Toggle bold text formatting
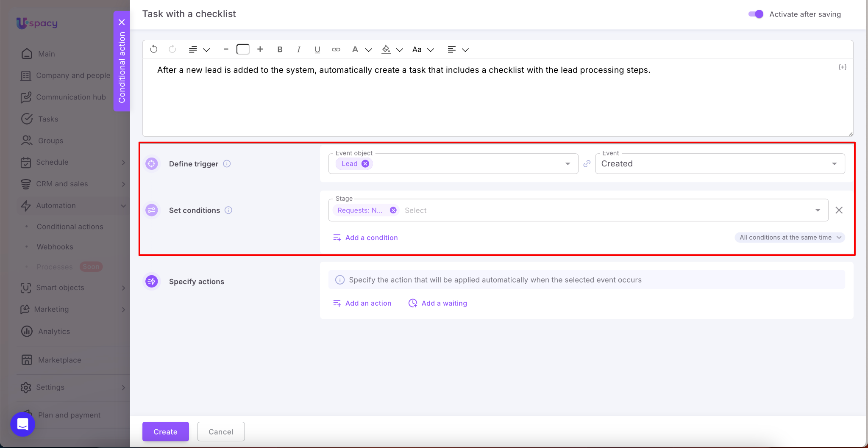Image resolution: width=868 pixels, height=448 pixels. tap(280, 50)
